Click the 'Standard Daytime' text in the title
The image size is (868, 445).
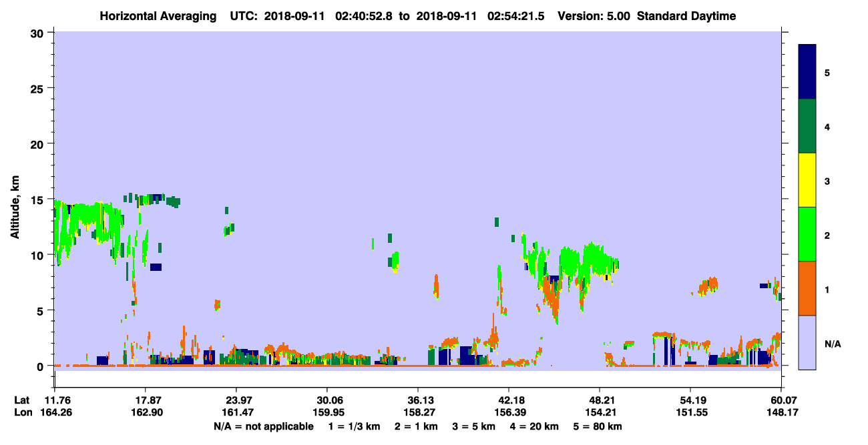coord(686,16)
